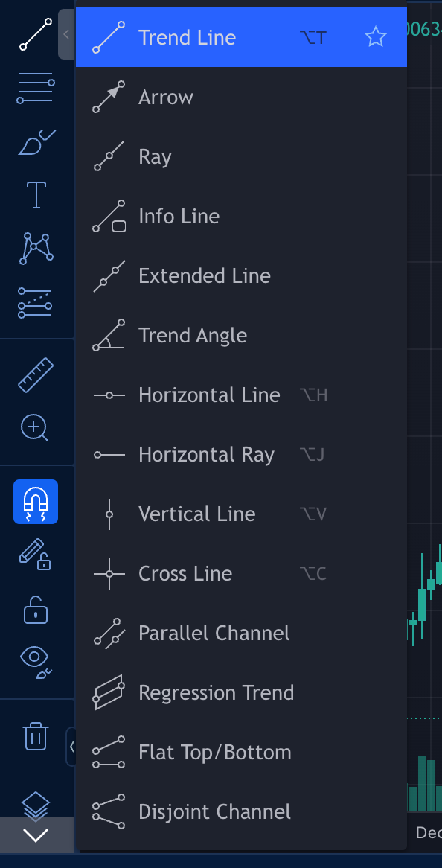Toggle the Magnet mode button

coord(36,502)
